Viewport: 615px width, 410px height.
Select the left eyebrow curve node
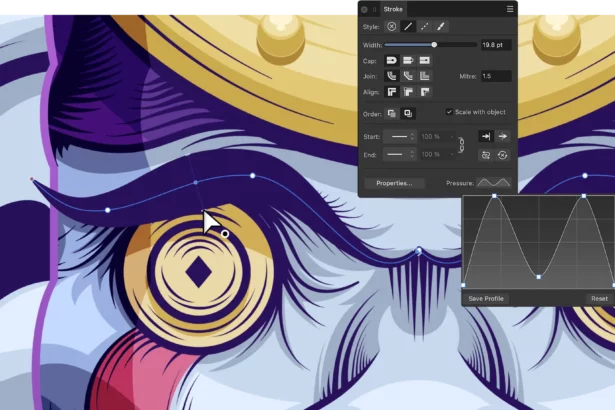tap(107, 210)
